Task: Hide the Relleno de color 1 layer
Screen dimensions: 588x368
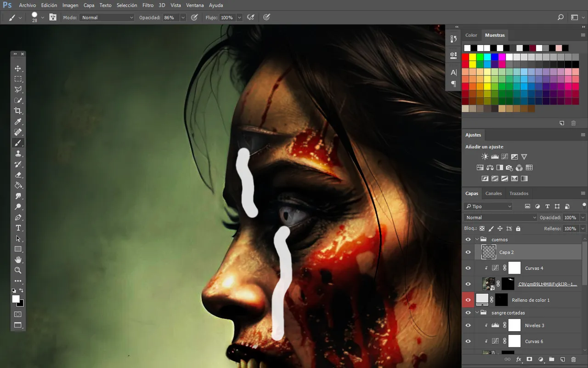Action: click(x=468, y=300)
